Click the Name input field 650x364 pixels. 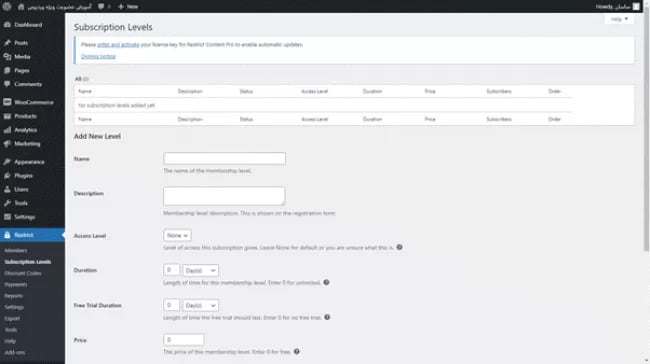point(224,158)
